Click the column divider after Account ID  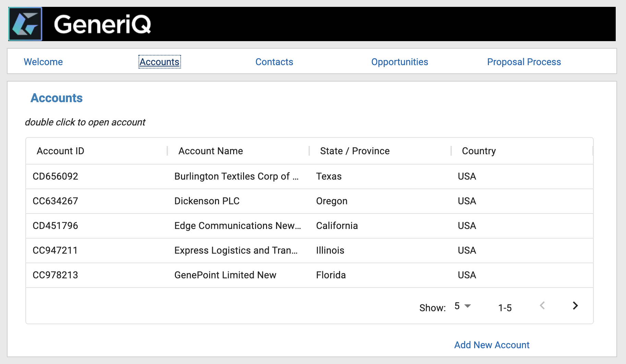click(167, 151)
